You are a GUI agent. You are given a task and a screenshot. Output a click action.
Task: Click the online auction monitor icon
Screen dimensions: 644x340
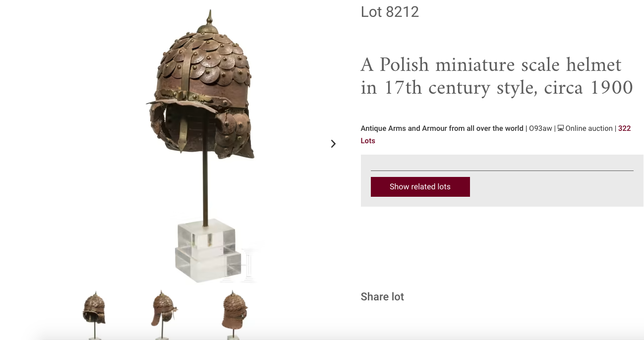coord(561,128)
